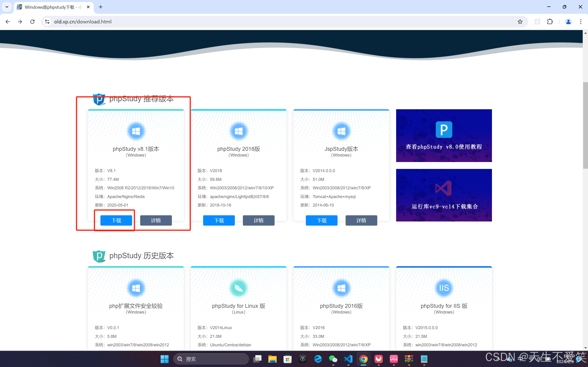Download JspStudy版本
The height and width of the screenshot is (367, 588).
pyautogui.click(x=321, y=220)
